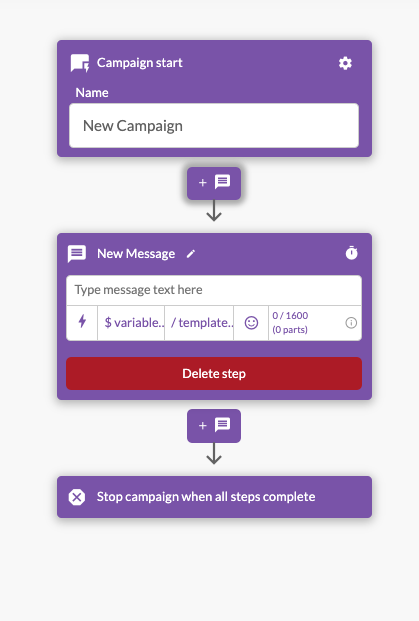Click the message text input area
This screenshot has width=419, height=621.
pos(214,290)
